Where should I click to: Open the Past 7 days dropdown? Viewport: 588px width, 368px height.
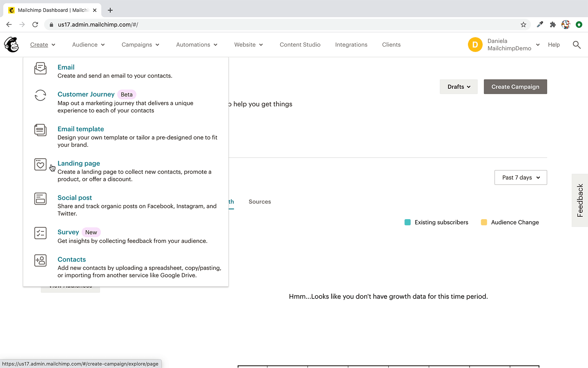pos(521,177)
